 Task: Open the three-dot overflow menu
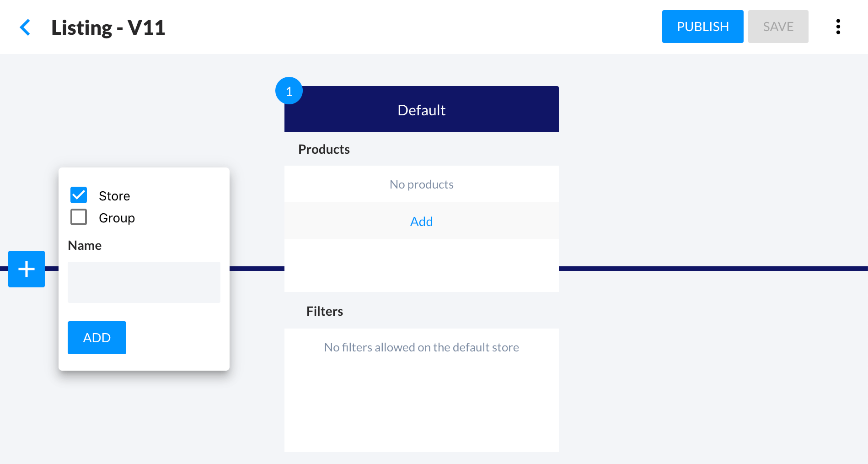click(838, 27)
